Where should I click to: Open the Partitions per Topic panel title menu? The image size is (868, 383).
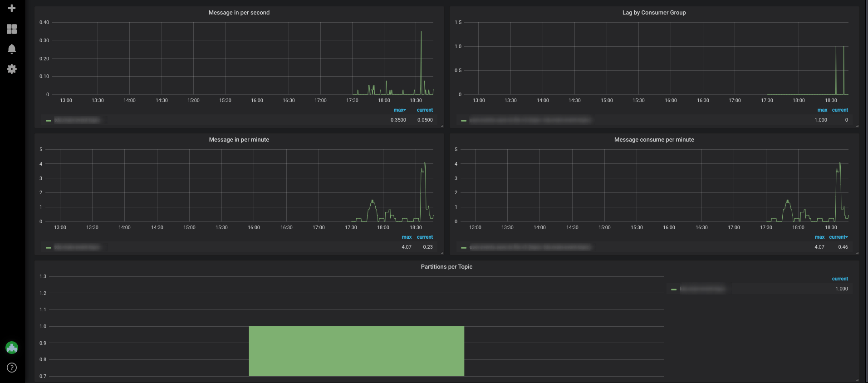click(x=446, y=267)
